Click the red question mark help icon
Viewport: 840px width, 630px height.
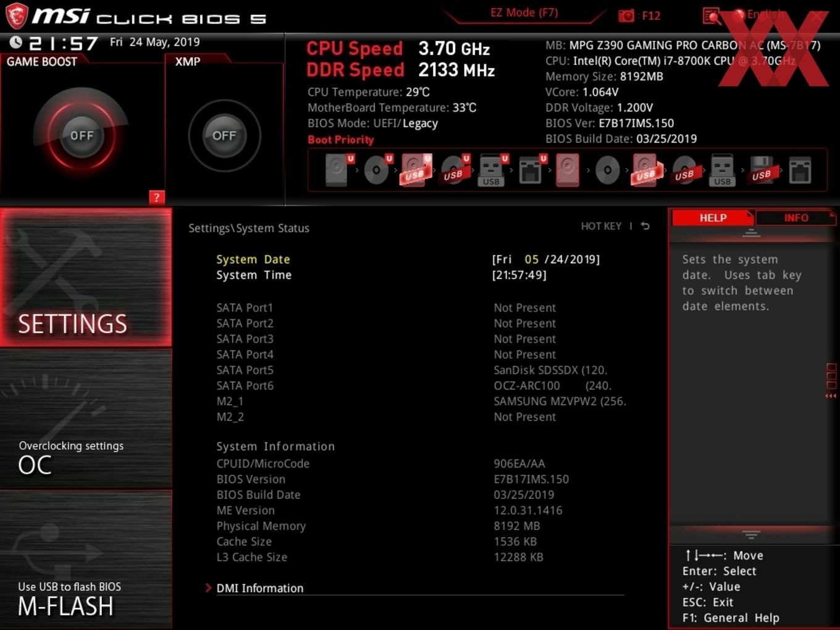(157, 197)
